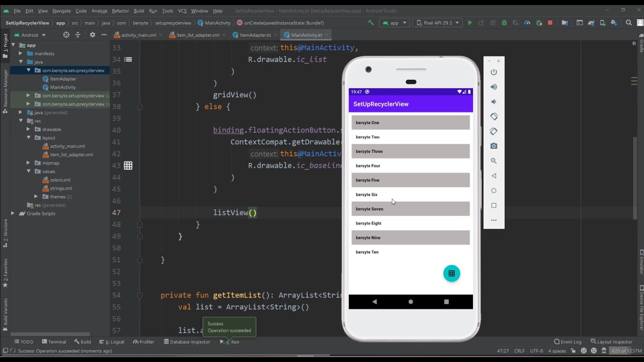
Task: Collapse the layout folder
Action: point(29,138)
